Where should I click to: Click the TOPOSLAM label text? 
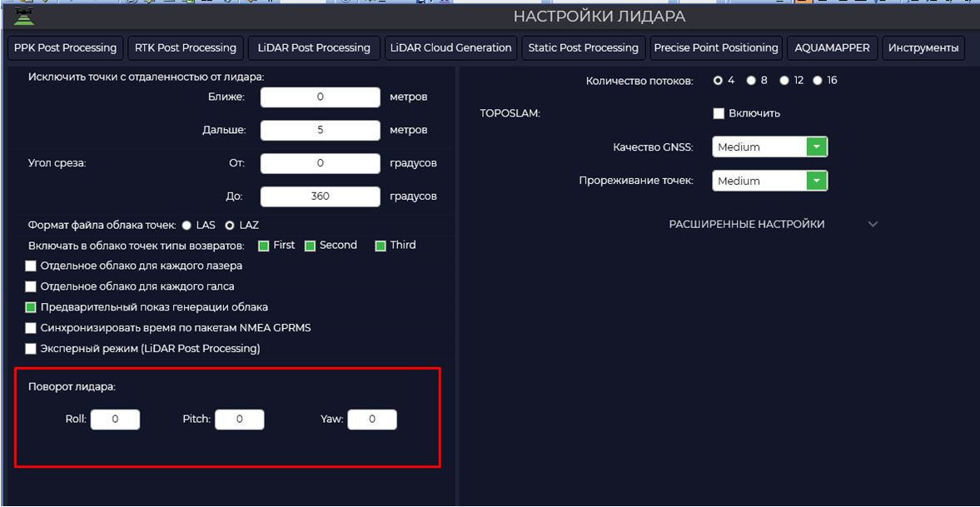click(510, 114)
